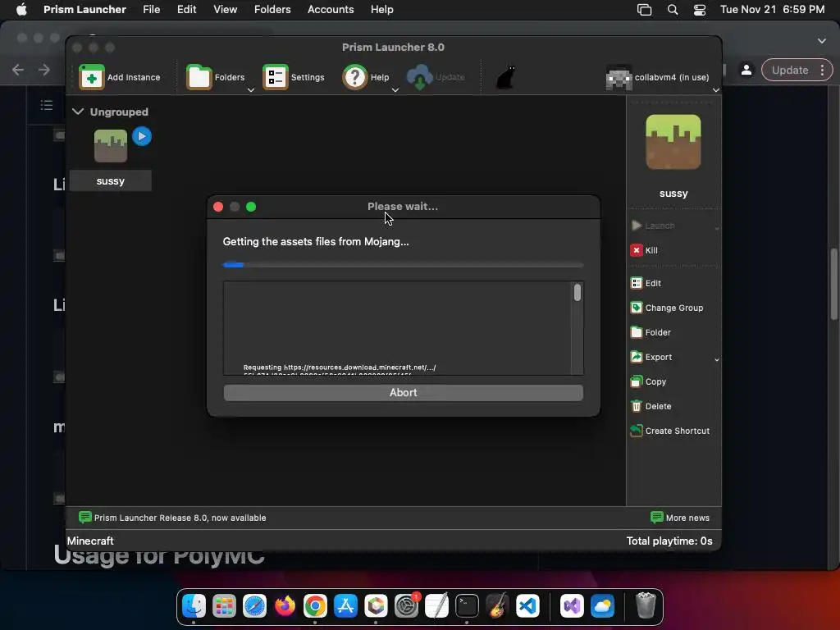Delete the sussy instance

tap(651, 406)
